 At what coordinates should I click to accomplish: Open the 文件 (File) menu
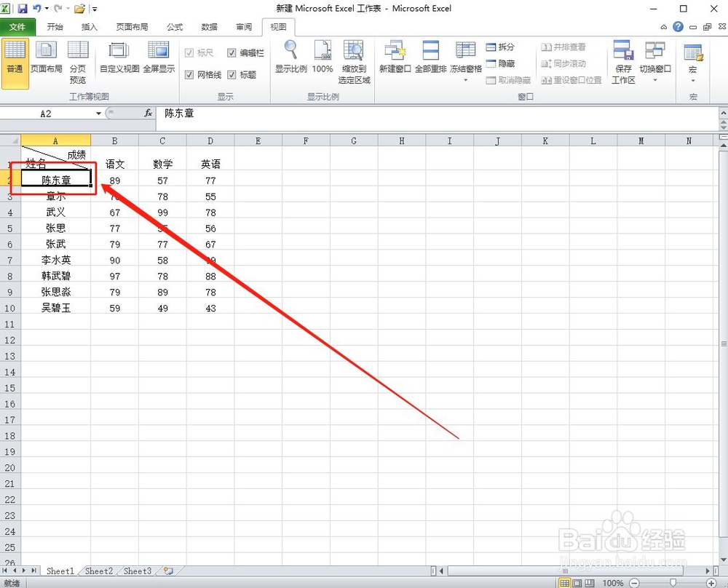[19, 27]
